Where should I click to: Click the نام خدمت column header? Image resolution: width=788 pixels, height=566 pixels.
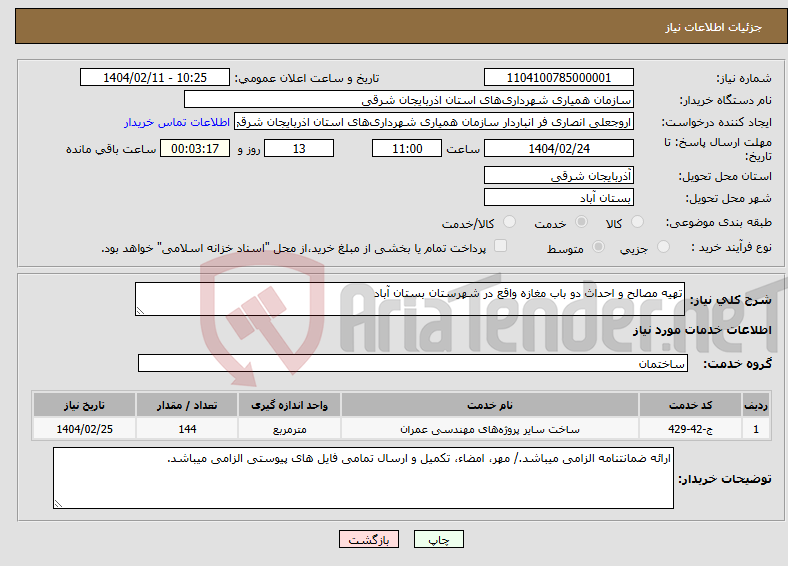(489, 405)
